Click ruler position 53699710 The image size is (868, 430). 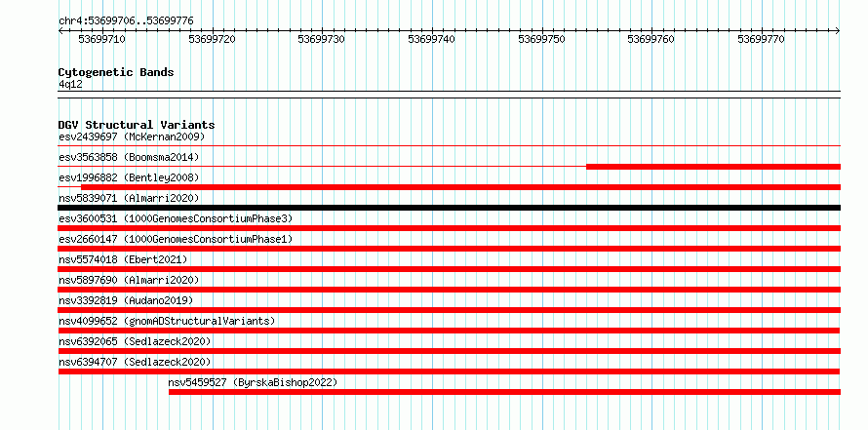pyautogui.click(x=101, y=40)
